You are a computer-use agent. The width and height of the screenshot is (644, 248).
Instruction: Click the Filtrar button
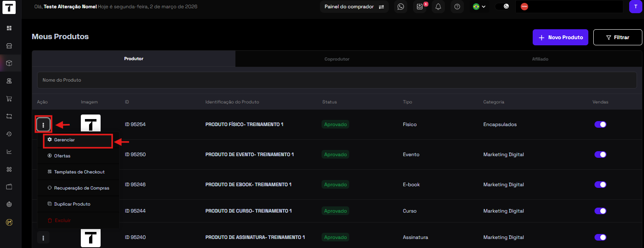tap(617, 37)
